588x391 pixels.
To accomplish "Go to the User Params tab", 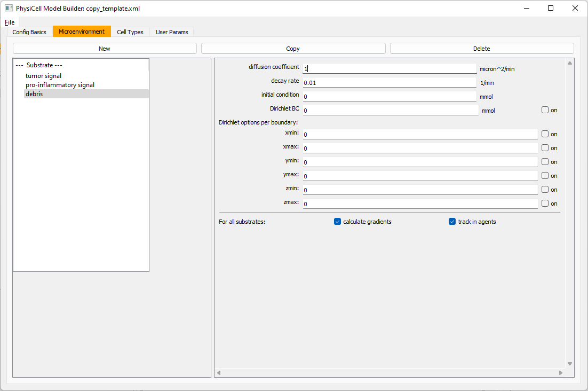I will pos(172,32).
